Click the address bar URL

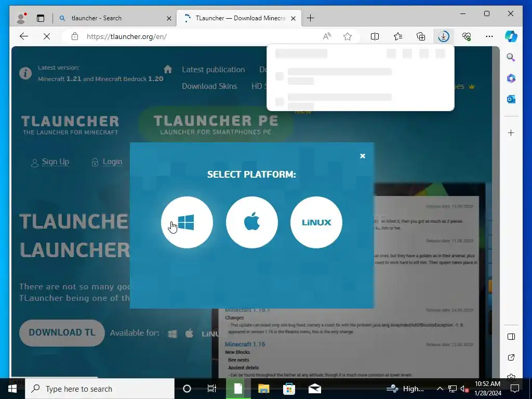point(127,37)
